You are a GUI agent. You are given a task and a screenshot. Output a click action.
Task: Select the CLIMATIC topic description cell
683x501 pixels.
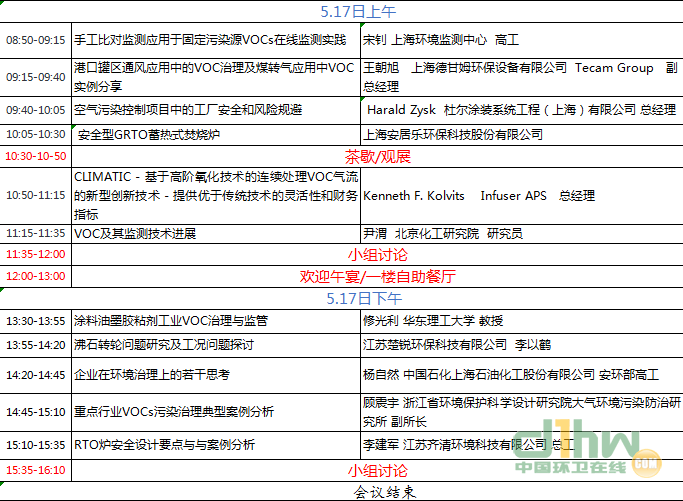214,195
